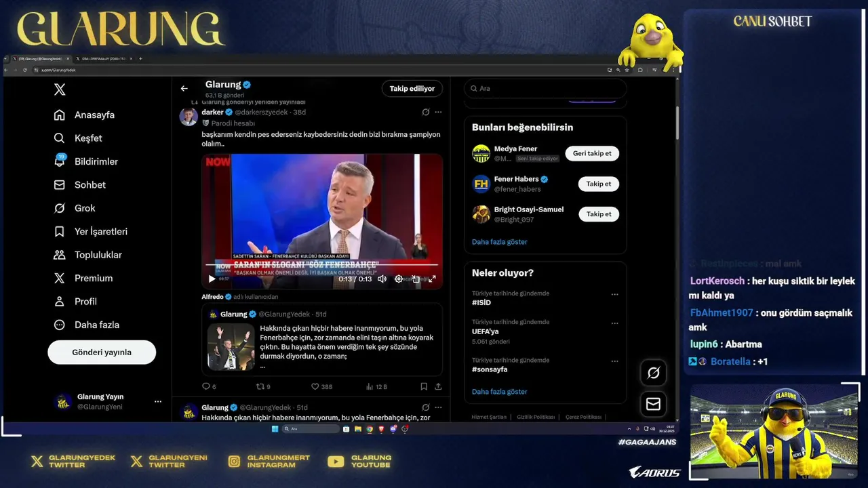Open Anasayfa home page
Image resolution: width=868 pixels, height=488 pixels.
(x=85, y=115)
